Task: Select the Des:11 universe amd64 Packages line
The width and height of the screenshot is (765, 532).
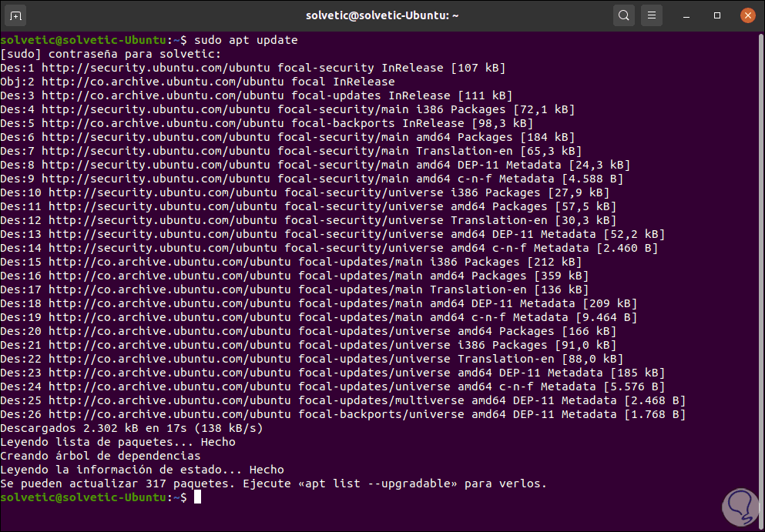Action: tap(308, 207)
